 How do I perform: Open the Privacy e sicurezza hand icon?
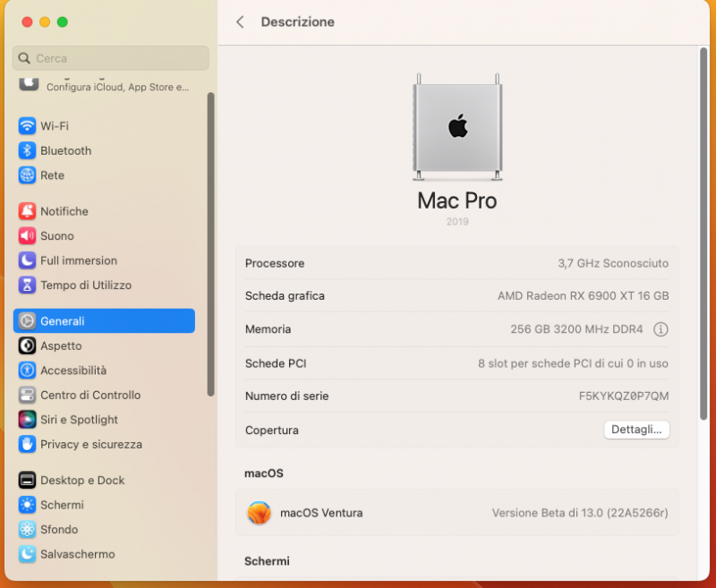coord(28,444)
